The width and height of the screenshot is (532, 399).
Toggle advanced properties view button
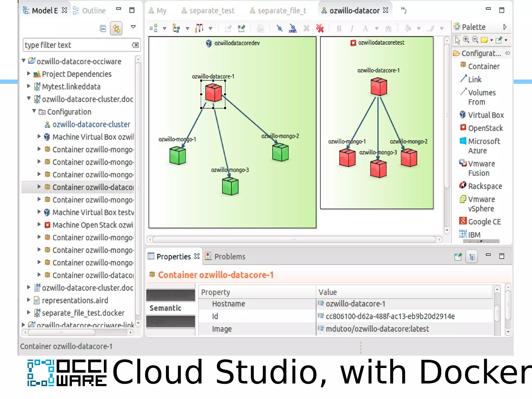[472, 257]
